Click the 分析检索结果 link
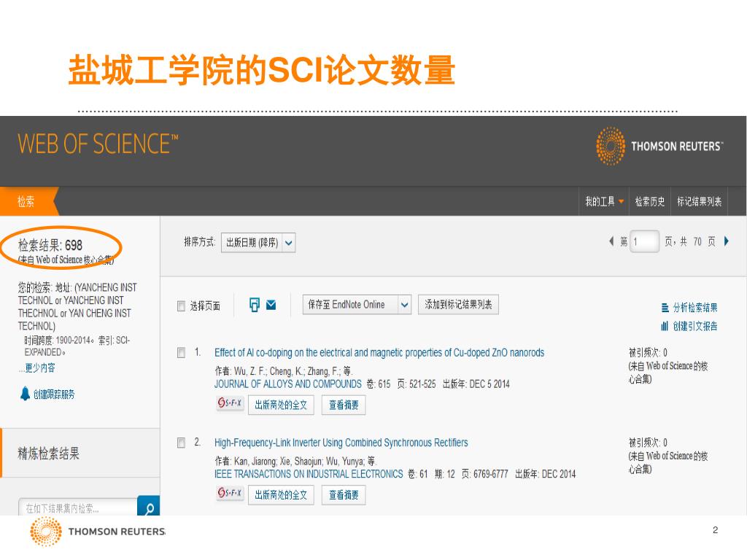Viewport: 747px width, 560px height. tap(695, 308)
